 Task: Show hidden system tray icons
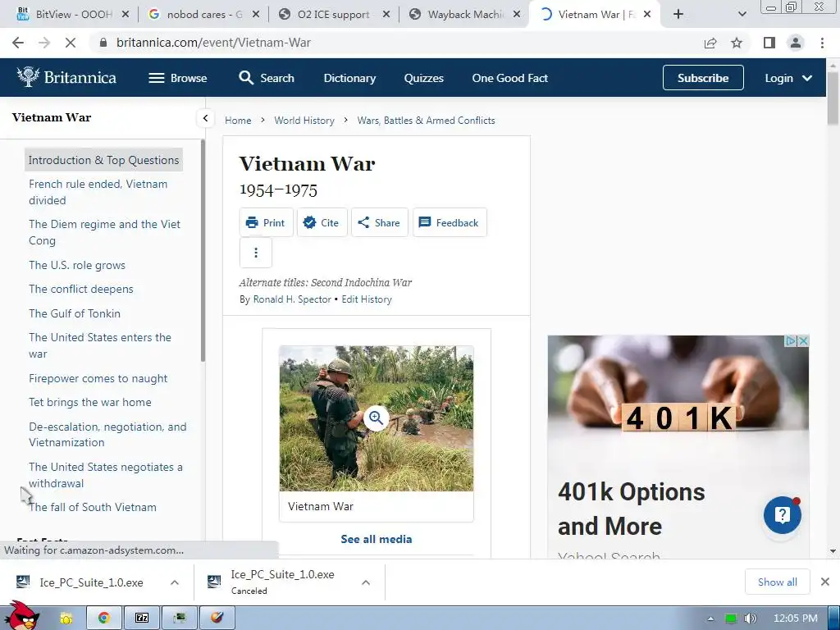(710, 619)
